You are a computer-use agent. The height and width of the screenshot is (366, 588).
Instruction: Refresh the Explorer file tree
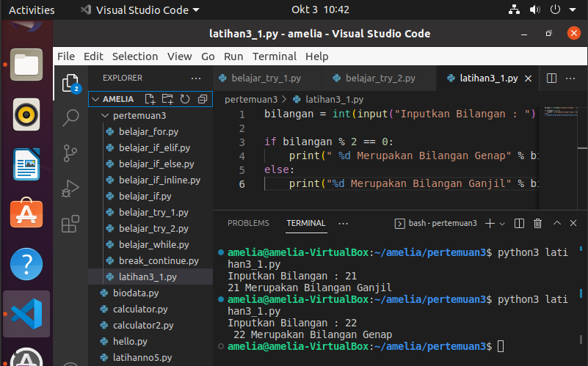click(185, 99)
